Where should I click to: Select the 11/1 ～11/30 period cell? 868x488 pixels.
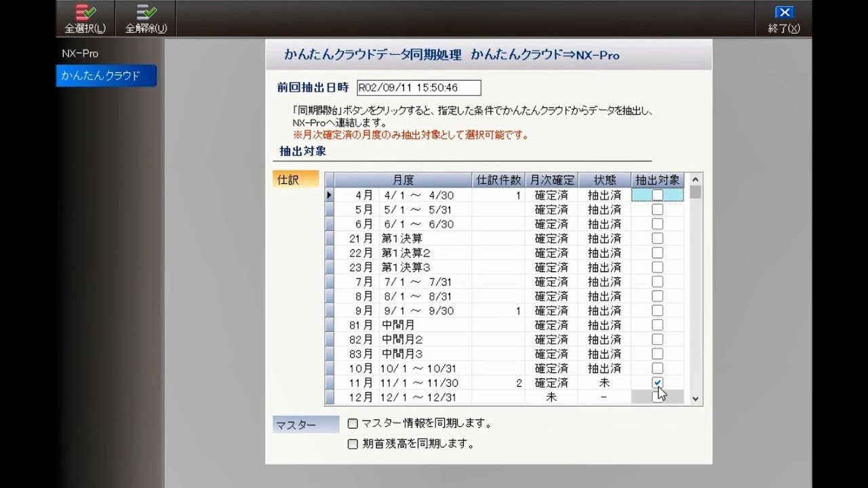(425, 383)
